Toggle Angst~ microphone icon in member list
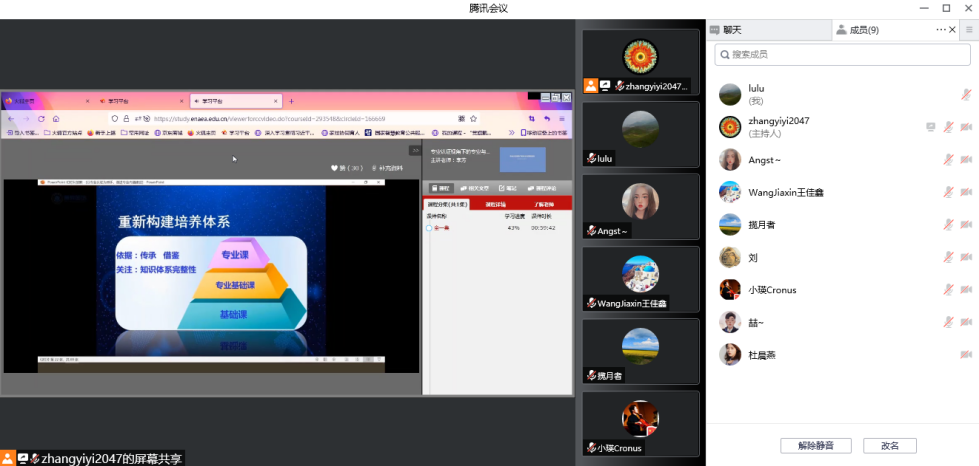The height and width of the screenshot is (466, 979). tap(948, 160)
